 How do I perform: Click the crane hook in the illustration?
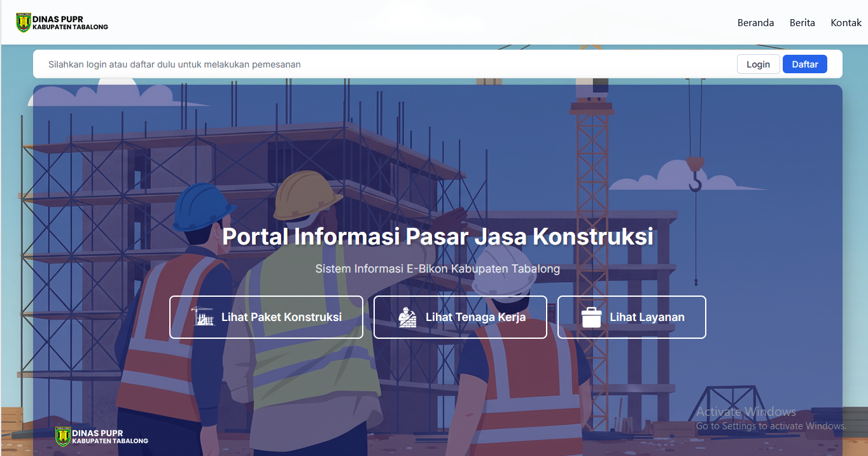pos(695,175)
